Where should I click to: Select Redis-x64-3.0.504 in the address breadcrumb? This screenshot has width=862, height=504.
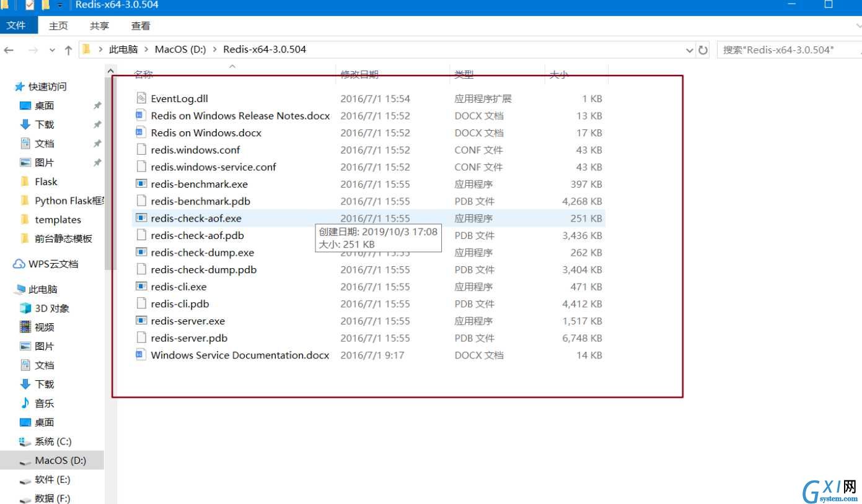pos(265,50)
